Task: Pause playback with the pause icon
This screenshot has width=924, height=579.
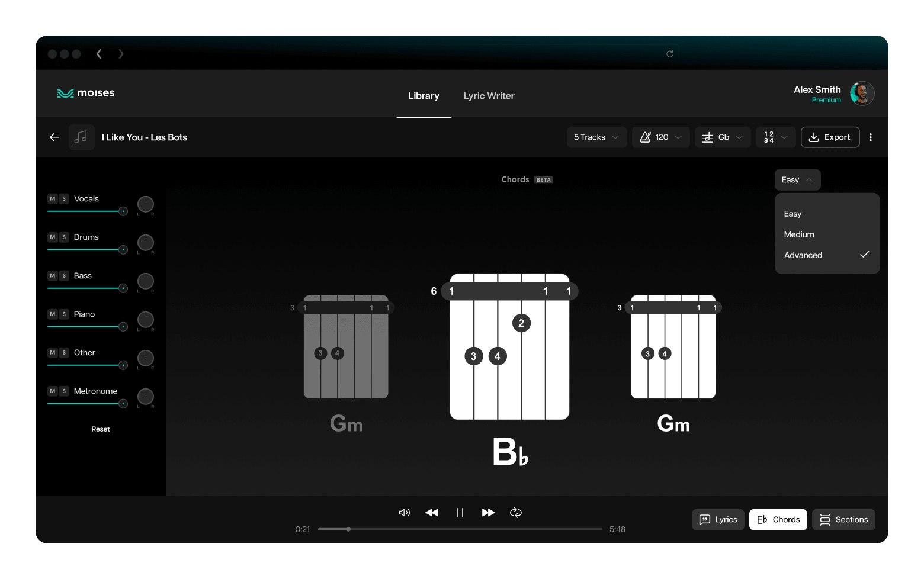Action: [x=460, y=513]
